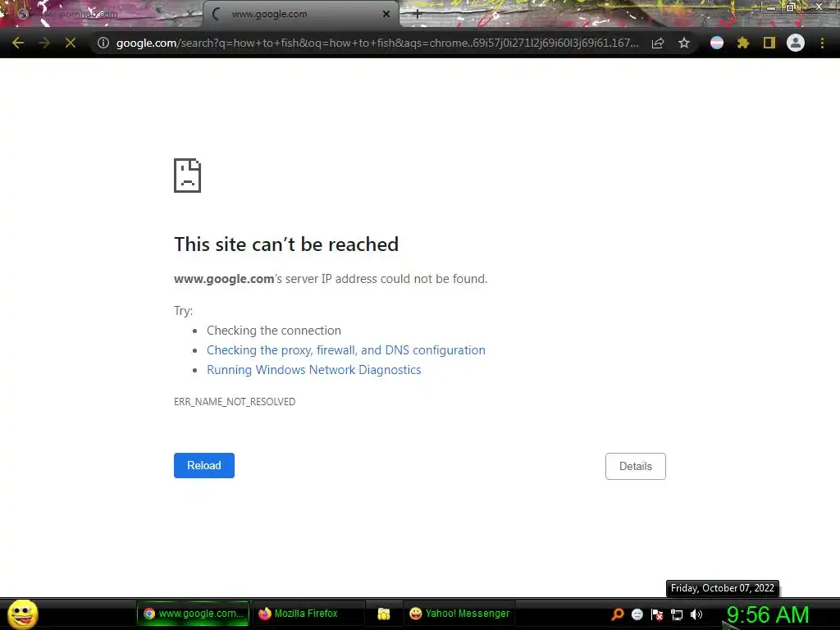Select 'This site can't be reached' heading
The image size is (840, 630).
[x=286, y=244]
